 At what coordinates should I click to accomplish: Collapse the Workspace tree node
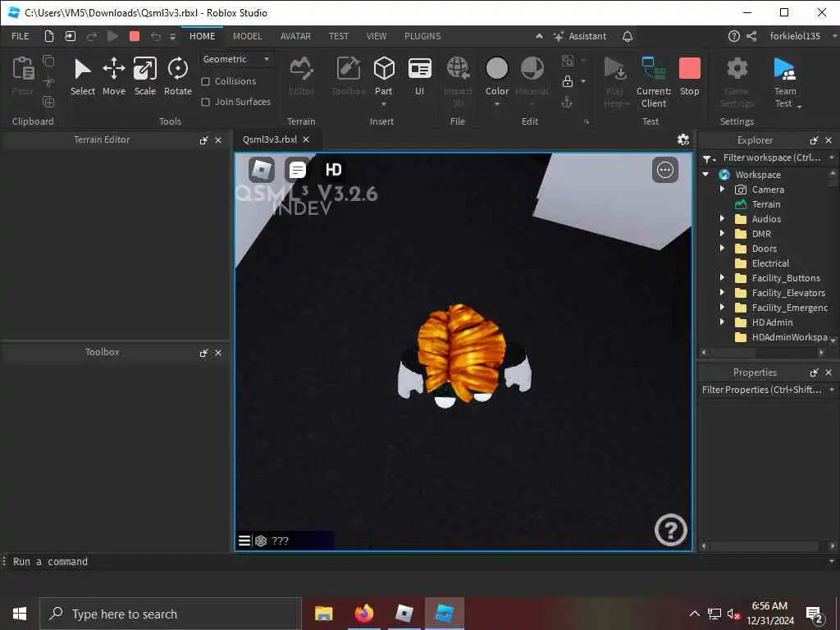(706, 175)
